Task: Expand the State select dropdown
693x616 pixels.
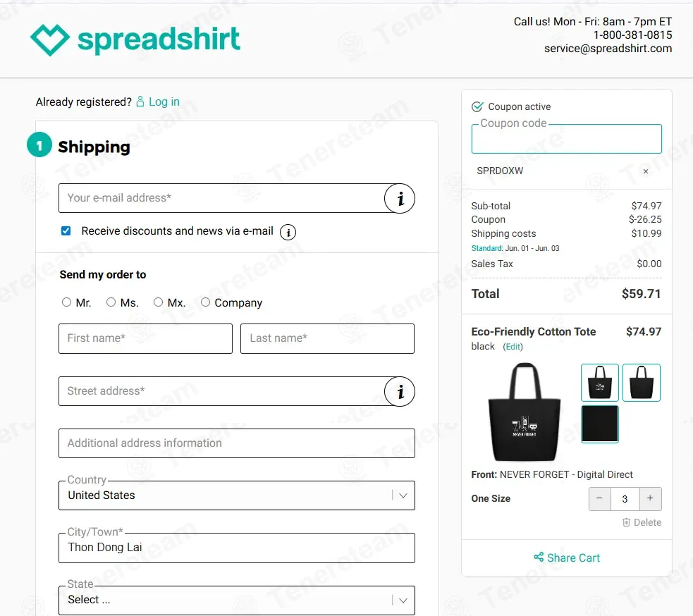Action: [237, 600]
